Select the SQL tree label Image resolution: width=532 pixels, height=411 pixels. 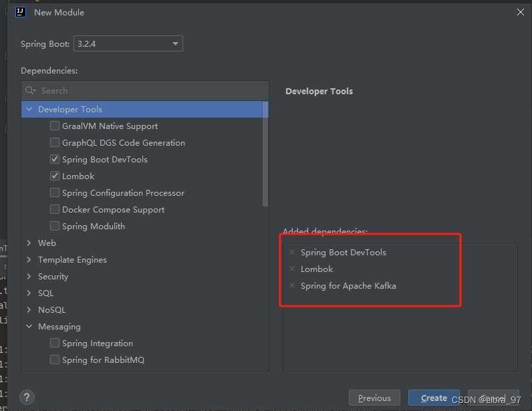(x=46, y=293)
